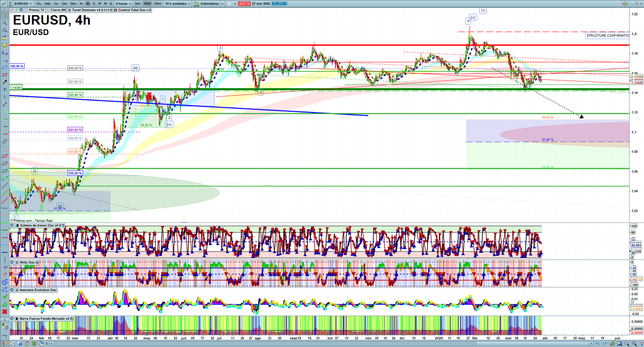Click the 1,14300 price label on left
644x347 pixels.
coord(16,87)
